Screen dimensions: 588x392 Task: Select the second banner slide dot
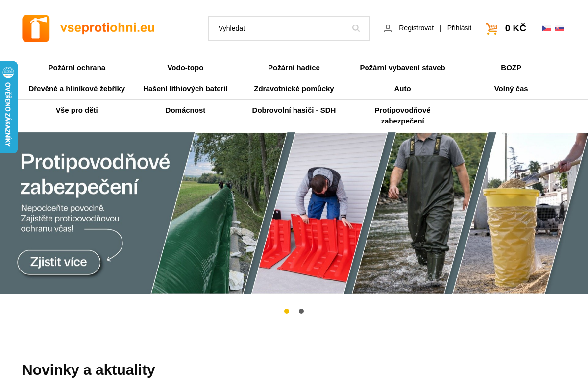pos(301,311)
